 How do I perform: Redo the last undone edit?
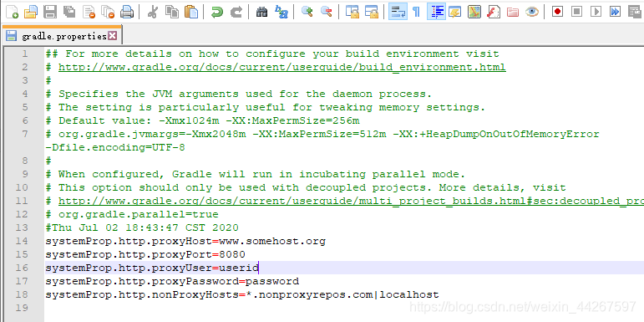pos(236,12)
